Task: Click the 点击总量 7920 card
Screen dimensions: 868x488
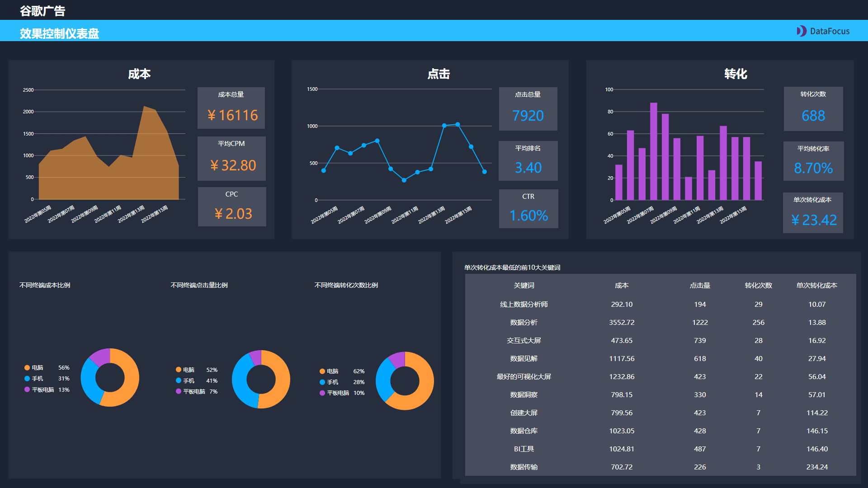Action: point(528,108)
